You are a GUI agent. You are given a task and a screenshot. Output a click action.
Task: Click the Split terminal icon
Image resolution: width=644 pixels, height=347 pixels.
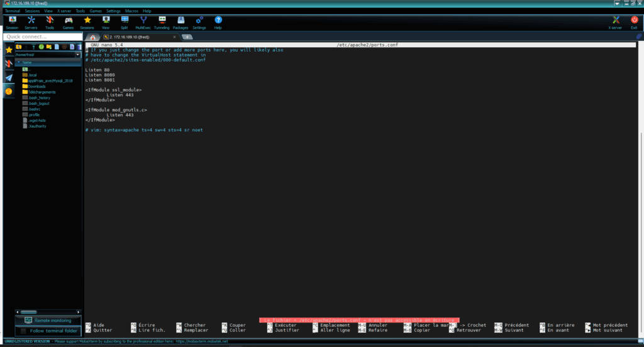point(124,23)
